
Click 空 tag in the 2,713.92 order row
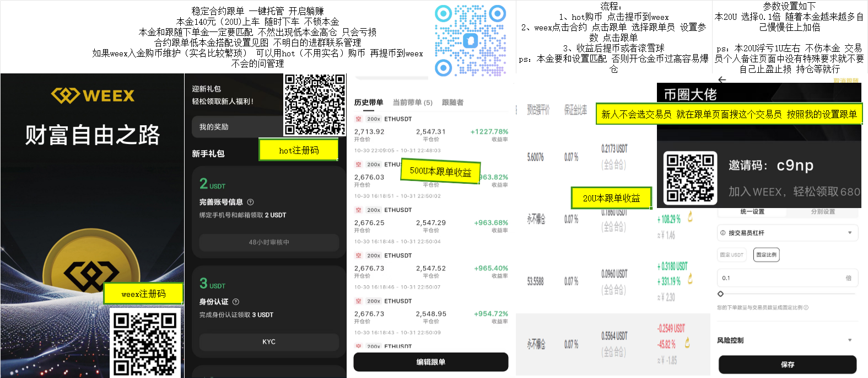358,119
